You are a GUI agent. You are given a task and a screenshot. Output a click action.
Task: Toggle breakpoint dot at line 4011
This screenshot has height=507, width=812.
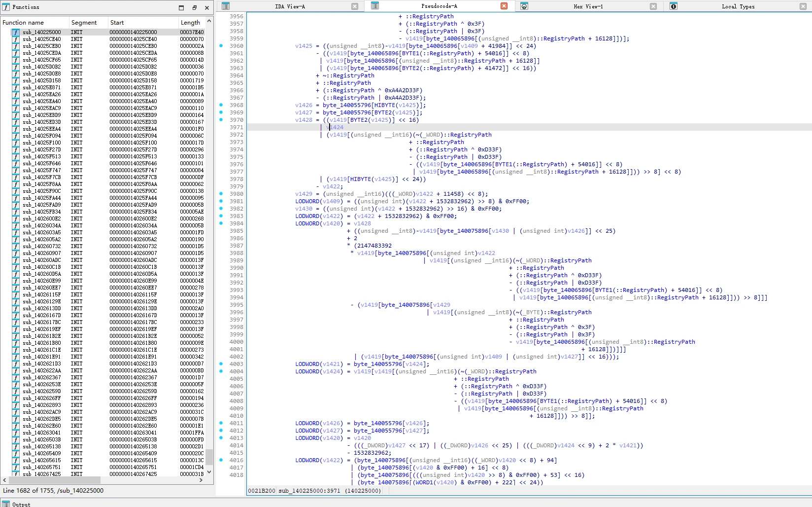point(221,423)
